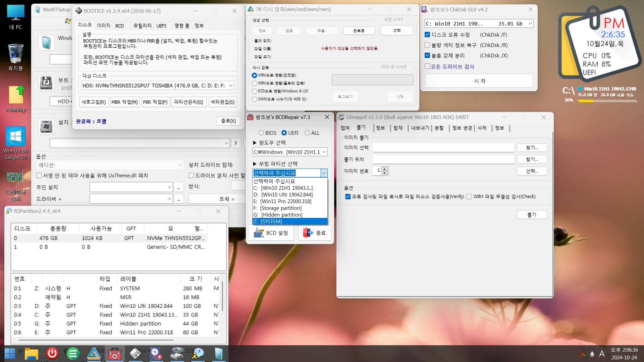Click the GImageX 풀기 button
The image size is (644, 362).
tap(532, 215)
